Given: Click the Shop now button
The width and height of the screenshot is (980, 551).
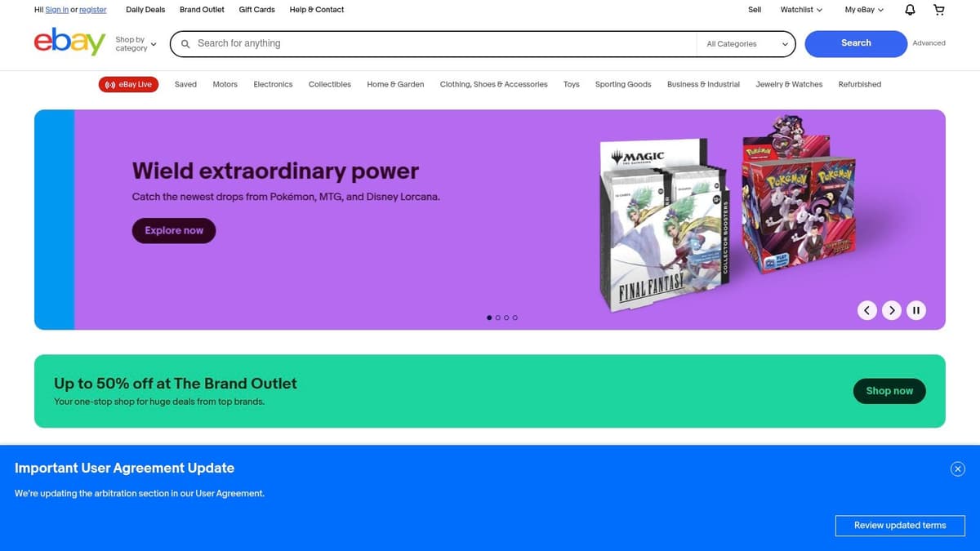Looking at the screenshot, I should (889, 391).
